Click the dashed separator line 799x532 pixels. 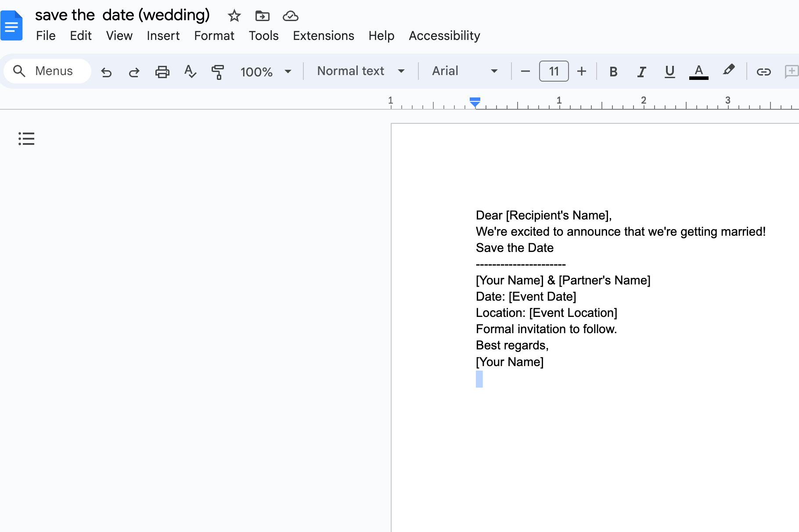coord(521,265)
